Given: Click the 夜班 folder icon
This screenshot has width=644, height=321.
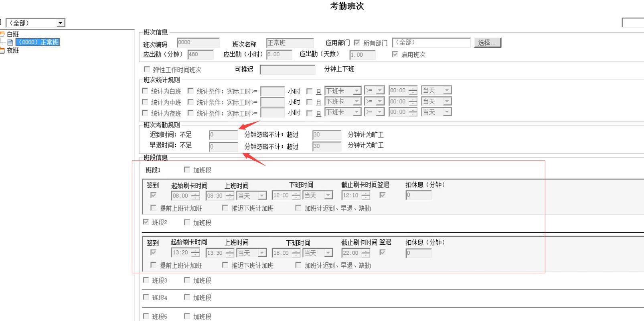Looking at the screenshot, I should pos(2,50).
